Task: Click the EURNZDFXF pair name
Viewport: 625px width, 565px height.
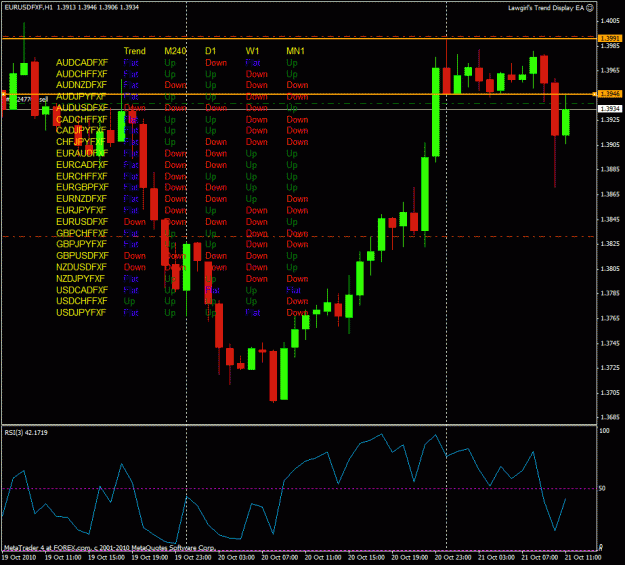Action: tap(81, 199)
